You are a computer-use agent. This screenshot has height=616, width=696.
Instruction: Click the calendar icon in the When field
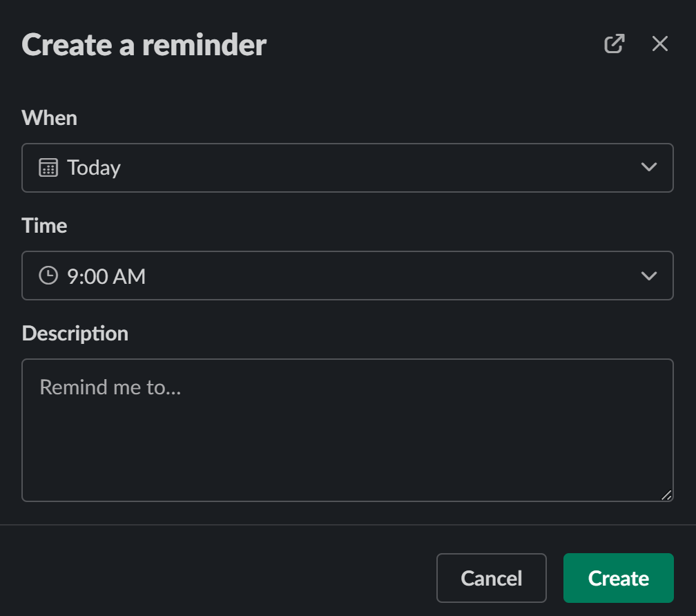coord(48,168)
